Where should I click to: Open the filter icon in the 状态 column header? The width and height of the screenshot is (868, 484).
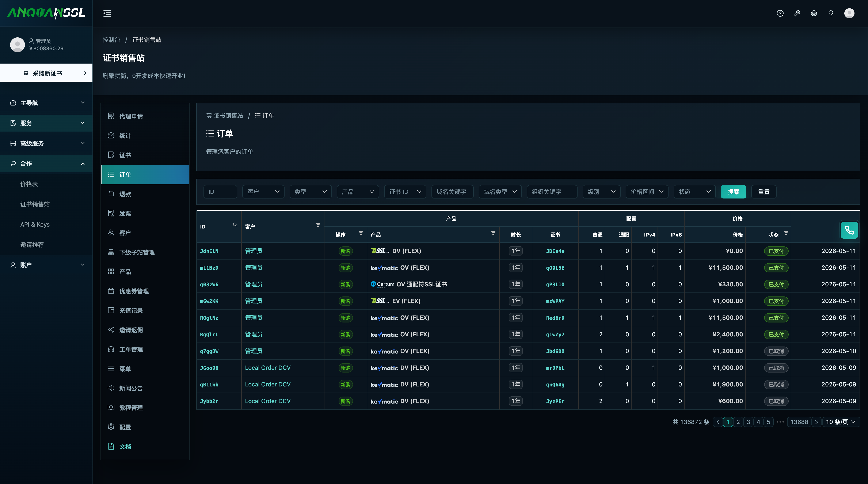click(x=786, y=233)
